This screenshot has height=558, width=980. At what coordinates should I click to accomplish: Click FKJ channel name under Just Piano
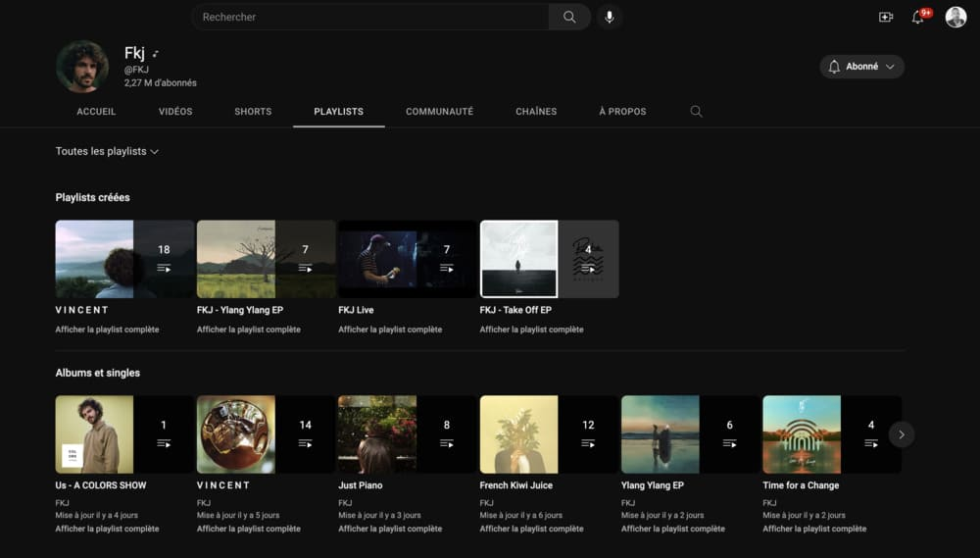coord(345,503)
